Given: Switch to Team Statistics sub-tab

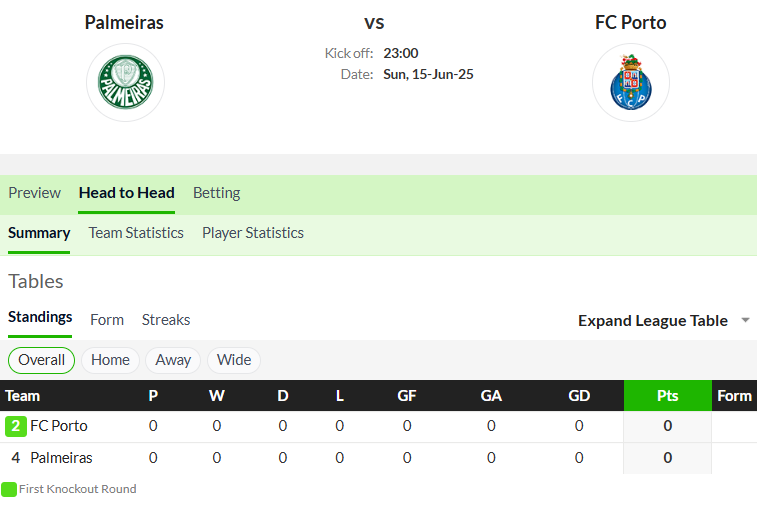Looking at the screenshot, I should tap(136, 233).
